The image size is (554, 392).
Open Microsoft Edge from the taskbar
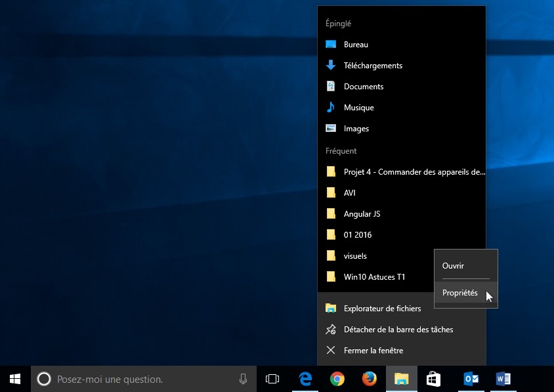305,379
